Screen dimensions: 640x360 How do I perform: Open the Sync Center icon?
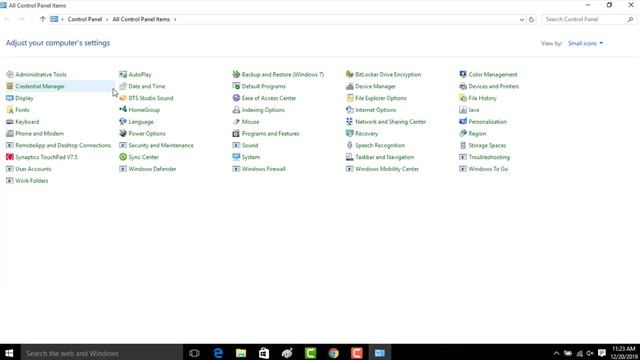tap(123, 157)
